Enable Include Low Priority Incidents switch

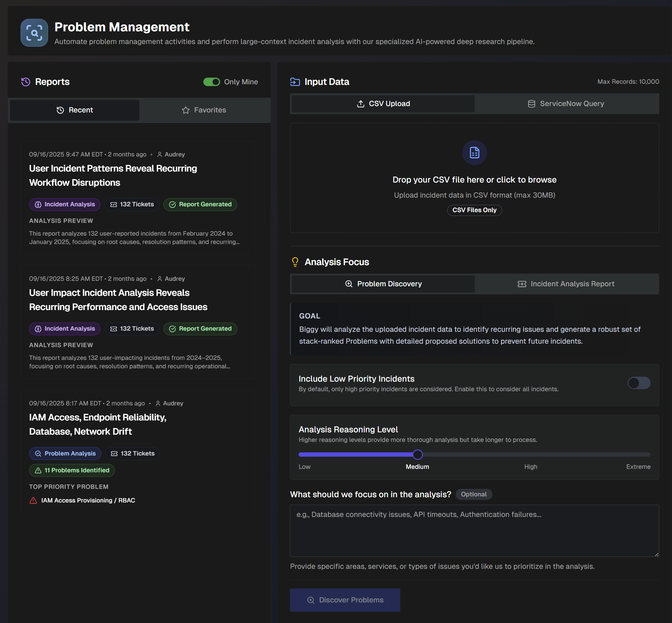(x=638, y=383)
